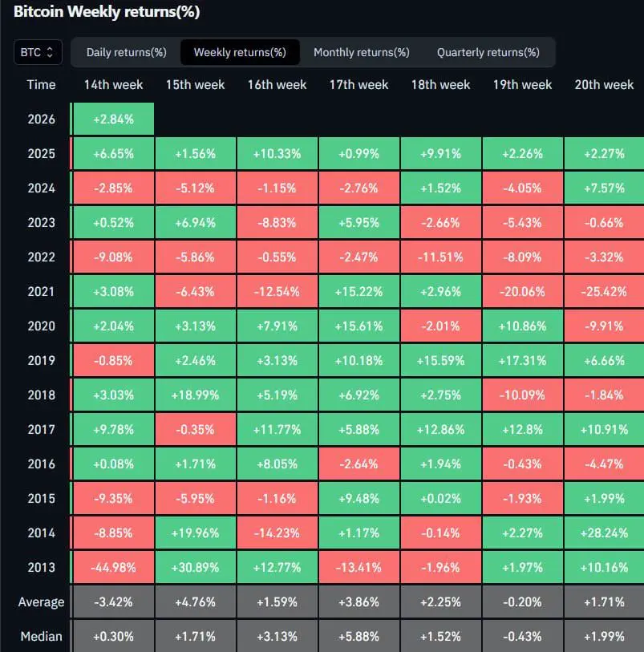Select the 2022 row label
This screenshot has height=652, width=644.
[41, 257]
